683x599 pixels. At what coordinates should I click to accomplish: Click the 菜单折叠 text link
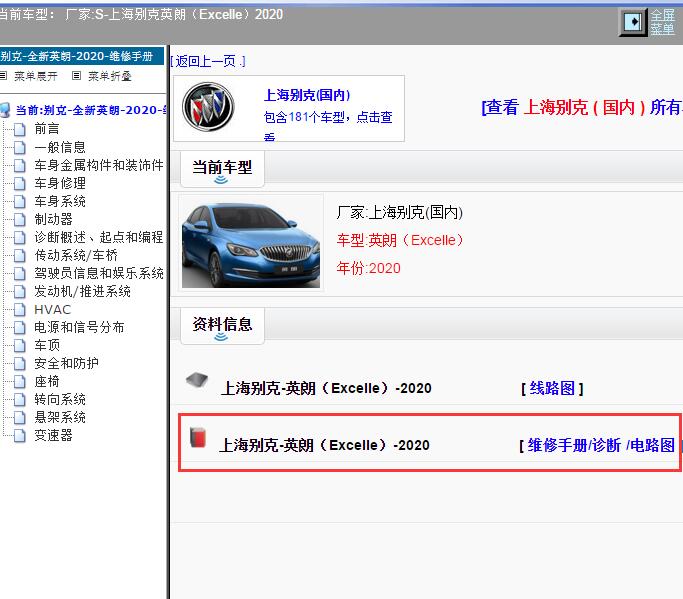click(x=110, y=76)
